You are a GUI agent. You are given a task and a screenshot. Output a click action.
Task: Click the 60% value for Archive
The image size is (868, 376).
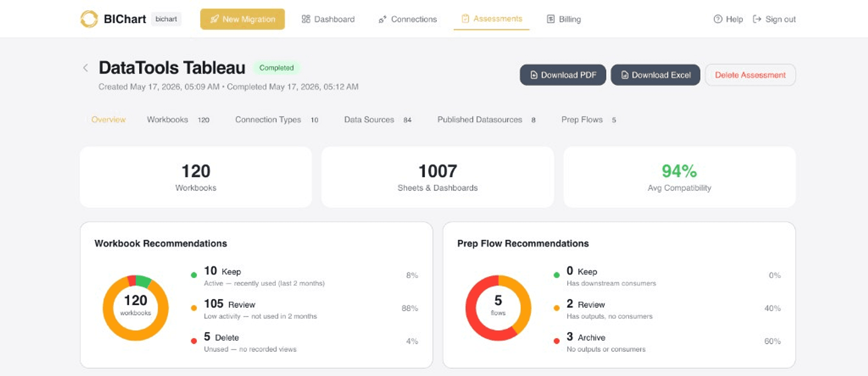[x=772, y=341]
